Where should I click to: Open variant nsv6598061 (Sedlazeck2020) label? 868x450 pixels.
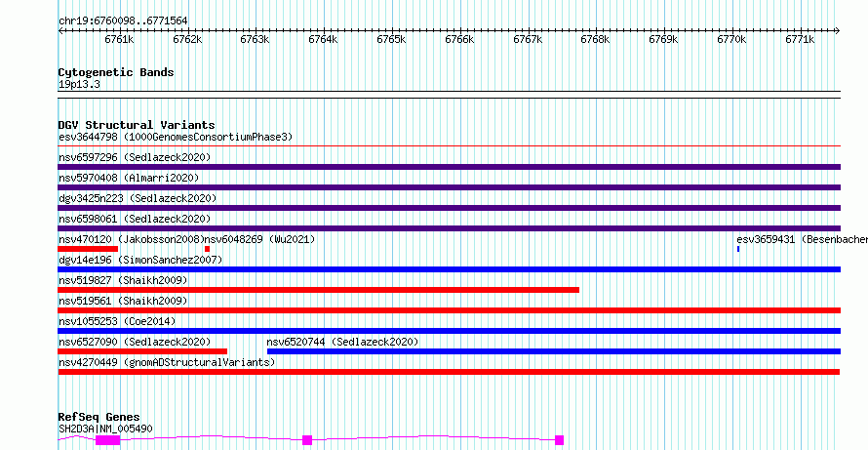pos(135,219)
